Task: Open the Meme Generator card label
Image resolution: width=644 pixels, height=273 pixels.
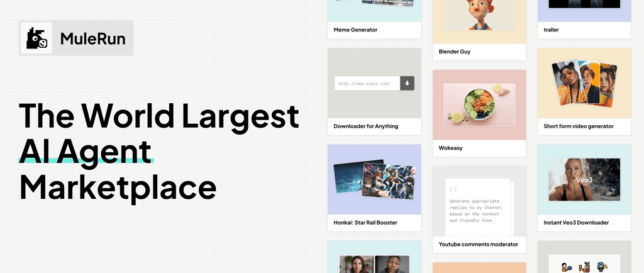Action: (x=355, y=30)
